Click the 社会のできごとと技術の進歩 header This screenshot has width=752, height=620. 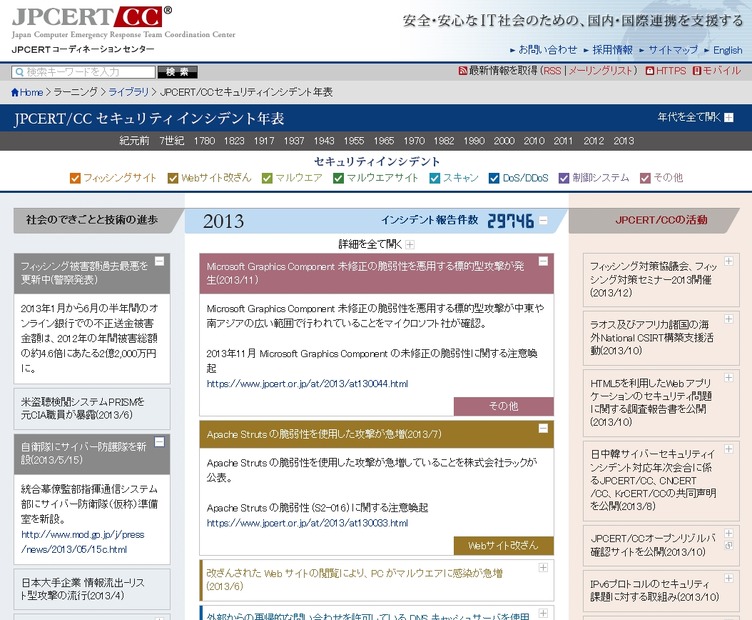pyautogui.click(x=92, y=220)
